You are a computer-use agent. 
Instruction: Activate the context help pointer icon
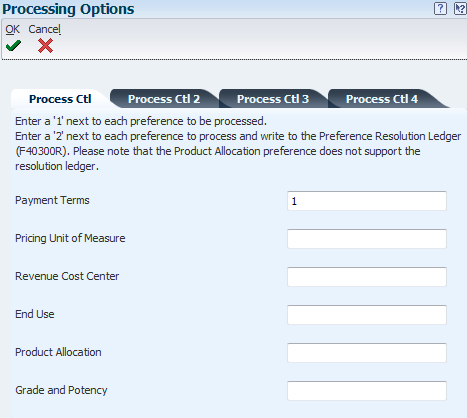(460, 8)
